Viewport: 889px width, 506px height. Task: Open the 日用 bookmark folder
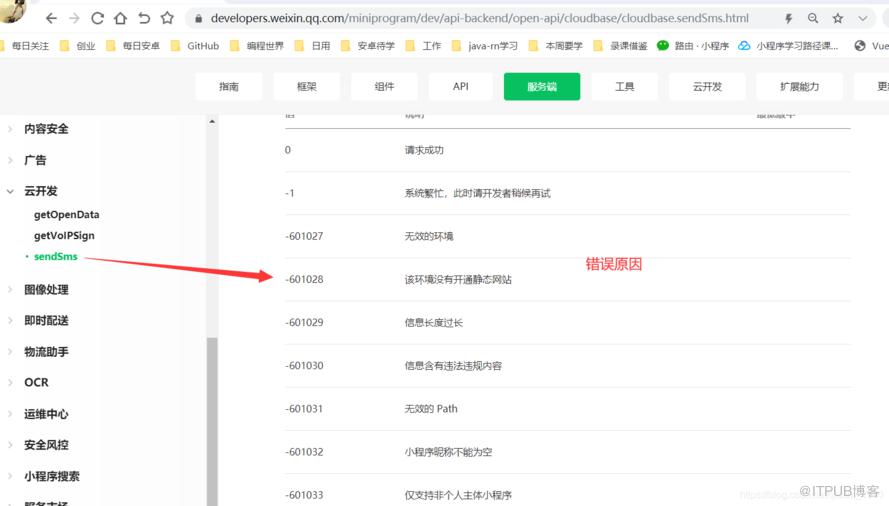point(312,46)
